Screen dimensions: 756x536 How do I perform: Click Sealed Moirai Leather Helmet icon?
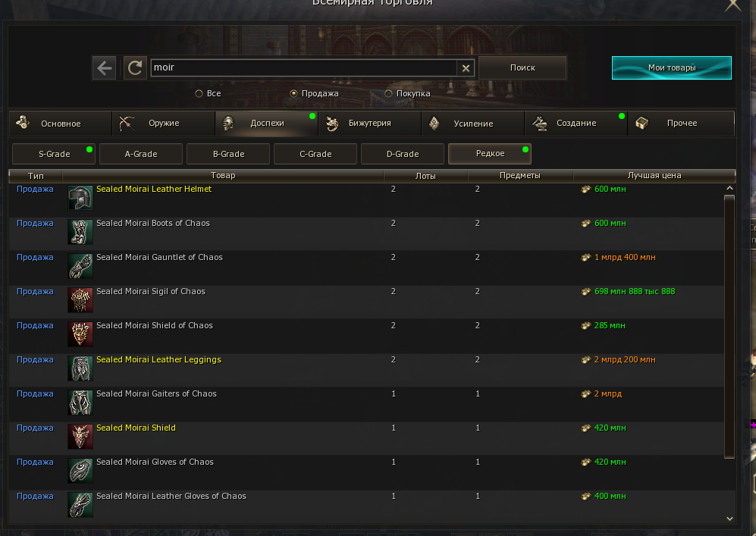point(80,198)
